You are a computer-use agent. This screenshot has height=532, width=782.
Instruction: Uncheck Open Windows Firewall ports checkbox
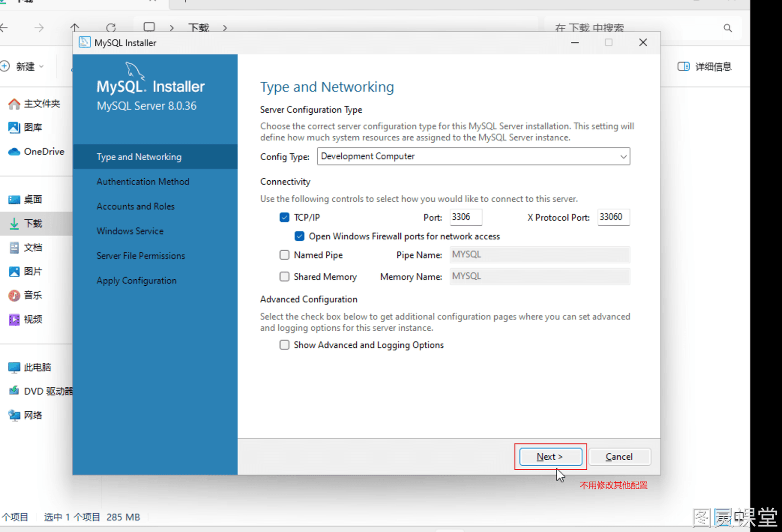(300, 236)
